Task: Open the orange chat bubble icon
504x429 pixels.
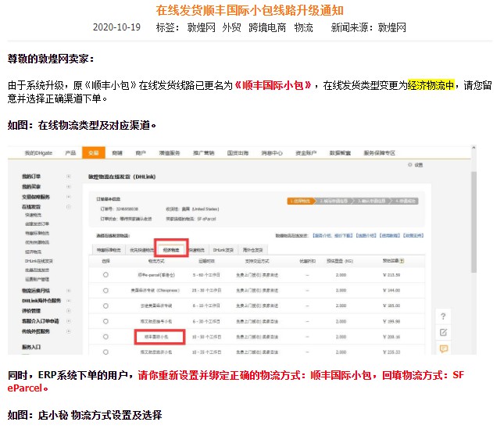Action: coord(444,349)
